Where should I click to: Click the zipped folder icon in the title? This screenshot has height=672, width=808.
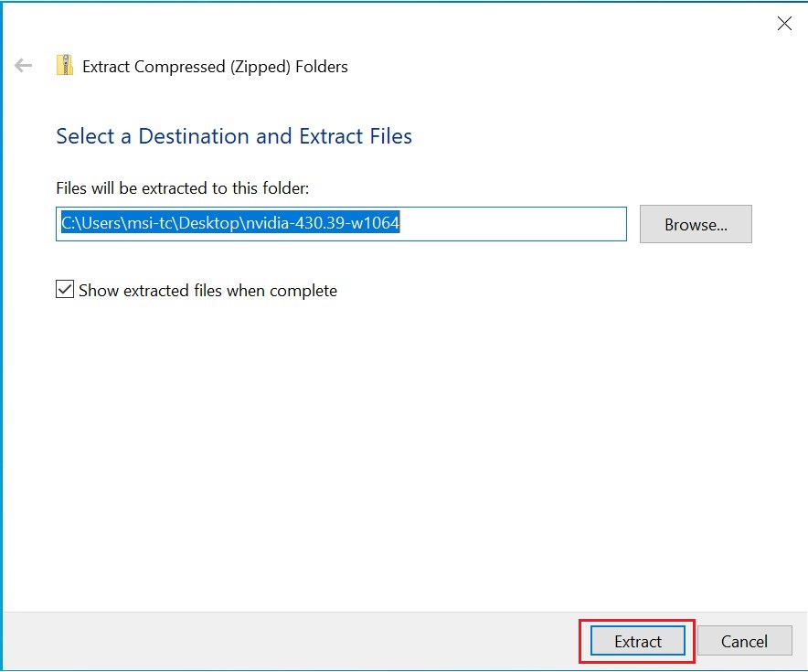tap(64, 66)
